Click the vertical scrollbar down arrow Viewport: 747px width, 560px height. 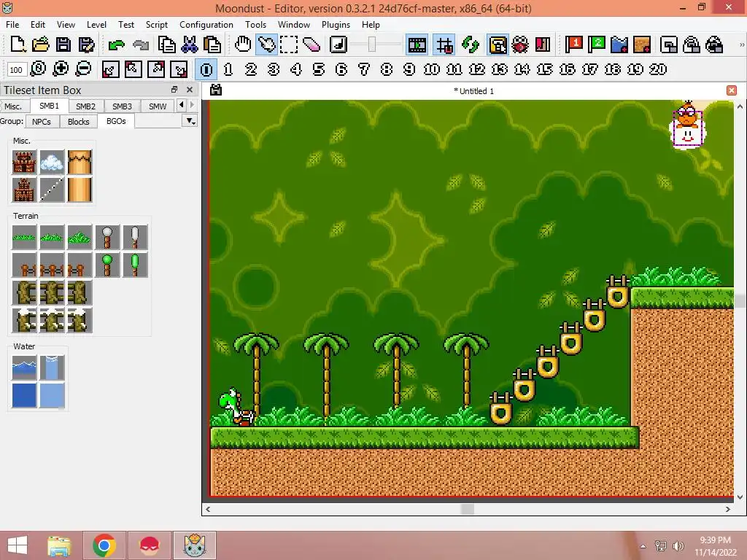pyautogui.click(x=740, y=497)
